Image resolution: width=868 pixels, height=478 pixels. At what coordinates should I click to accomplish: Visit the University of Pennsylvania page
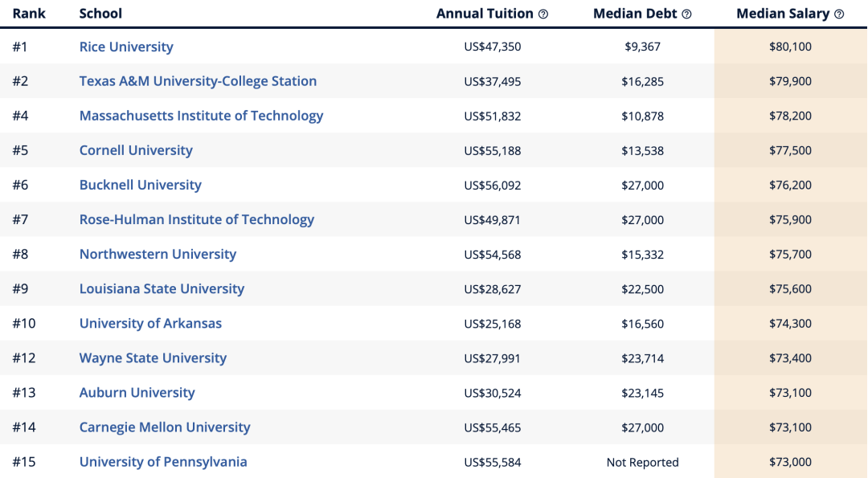(x=163, y=462)
